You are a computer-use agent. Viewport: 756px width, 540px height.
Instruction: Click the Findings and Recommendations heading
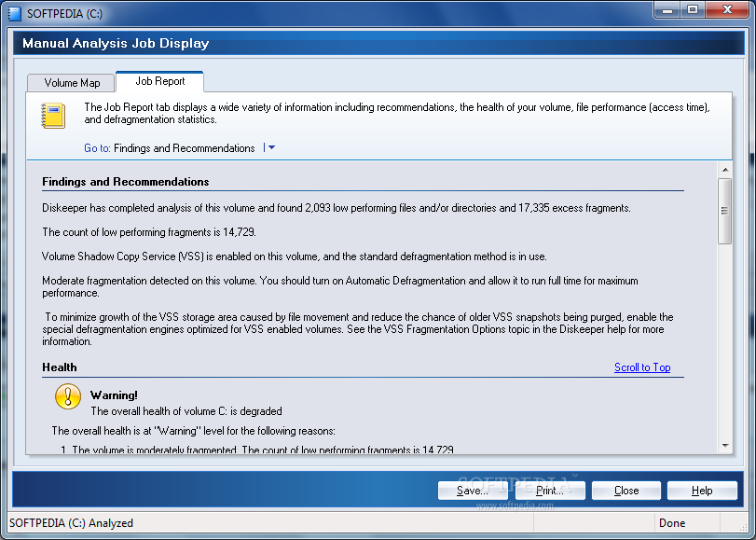pyautogui.click(x=125, y=182)
